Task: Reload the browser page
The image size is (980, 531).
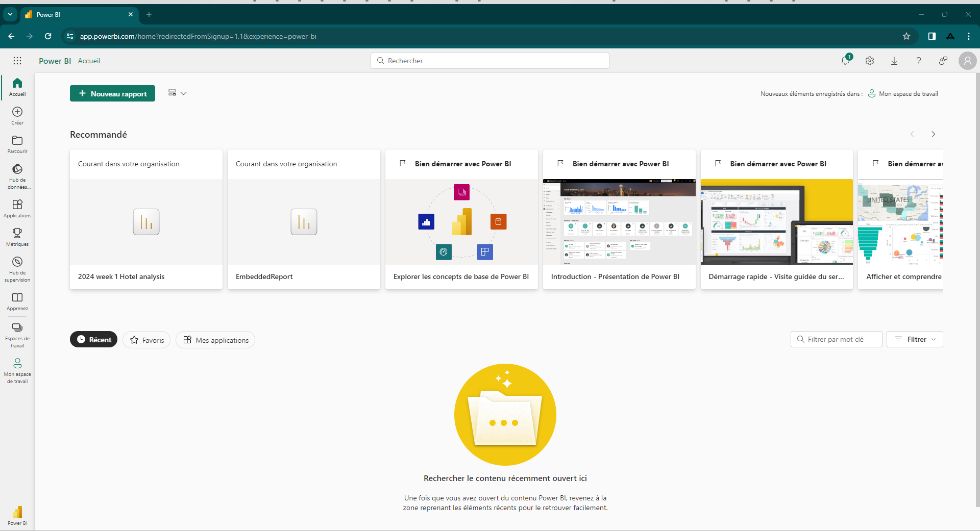Action: [x=48, y=36]
